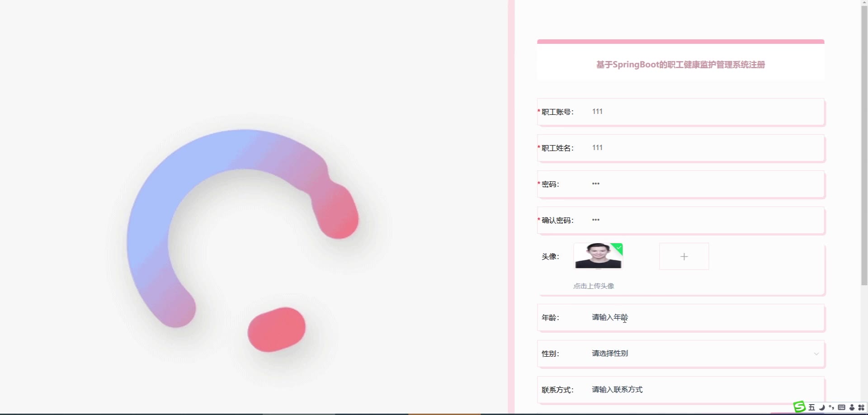Click the uploaded avatar photo thumbnail
868x415 pixels.
click(598, 256)
